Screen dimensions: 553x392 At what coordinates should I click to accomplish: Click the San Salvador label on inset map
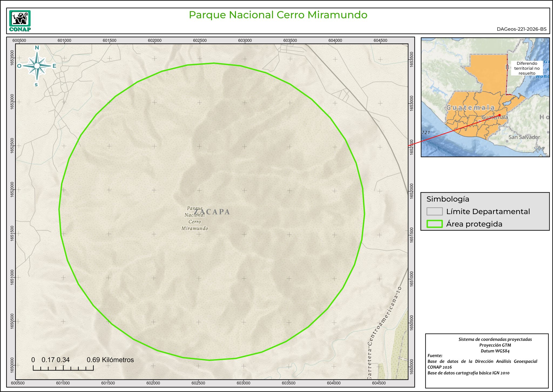pyautogui.click(x=524, y=137)
